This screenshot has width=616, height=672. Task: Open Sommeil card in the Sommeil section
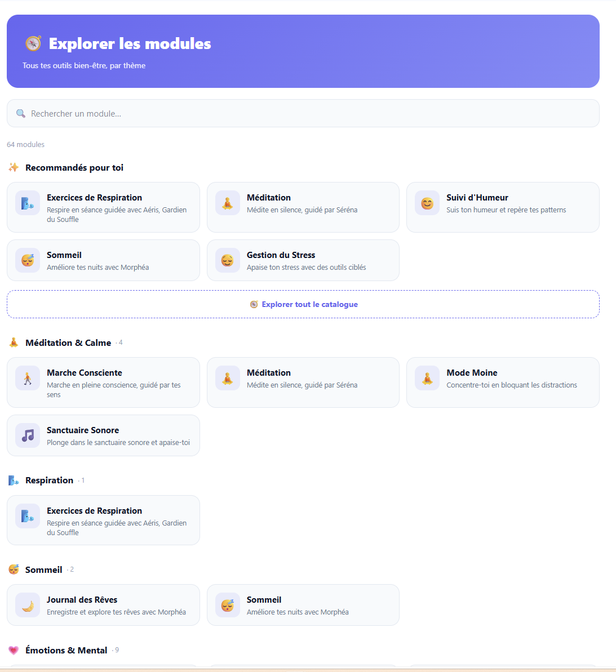pos(303,605)
